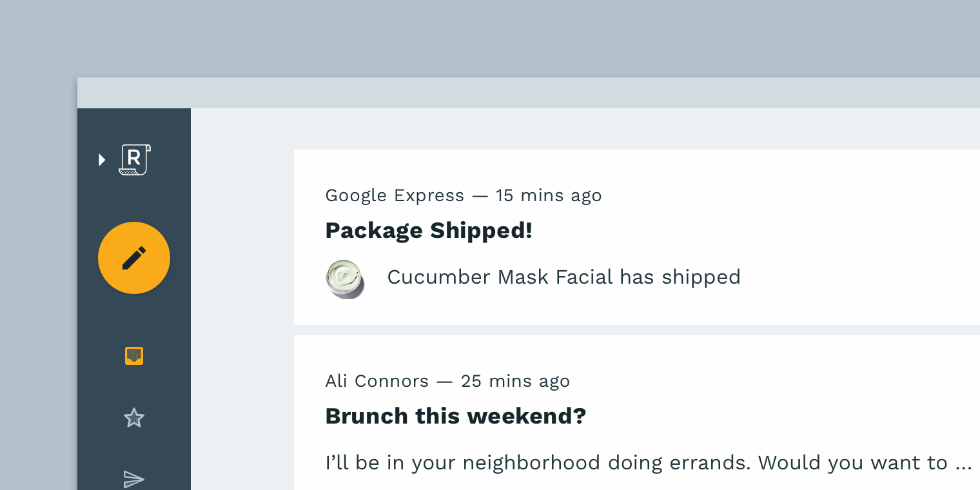Select "Cucumber Mask Facial has shipped" text
Viewport: 980px width, 490px height.
point(563,277)
